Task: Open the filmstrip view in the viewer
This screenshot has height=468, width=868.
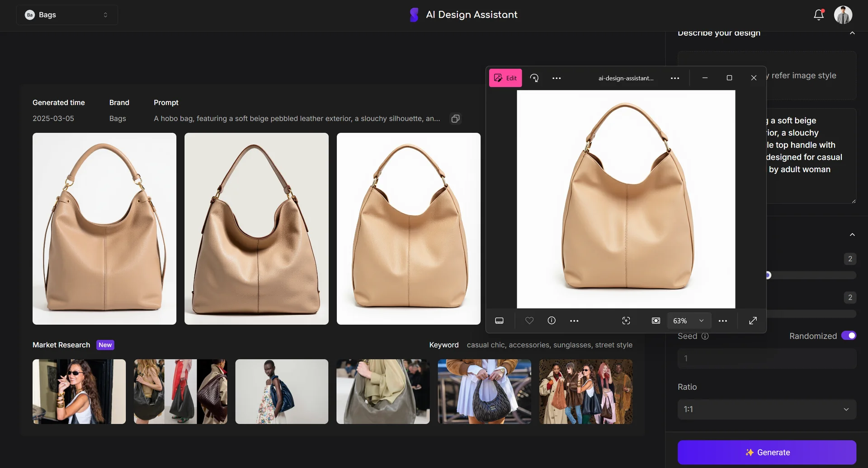Action: point(499,320)
